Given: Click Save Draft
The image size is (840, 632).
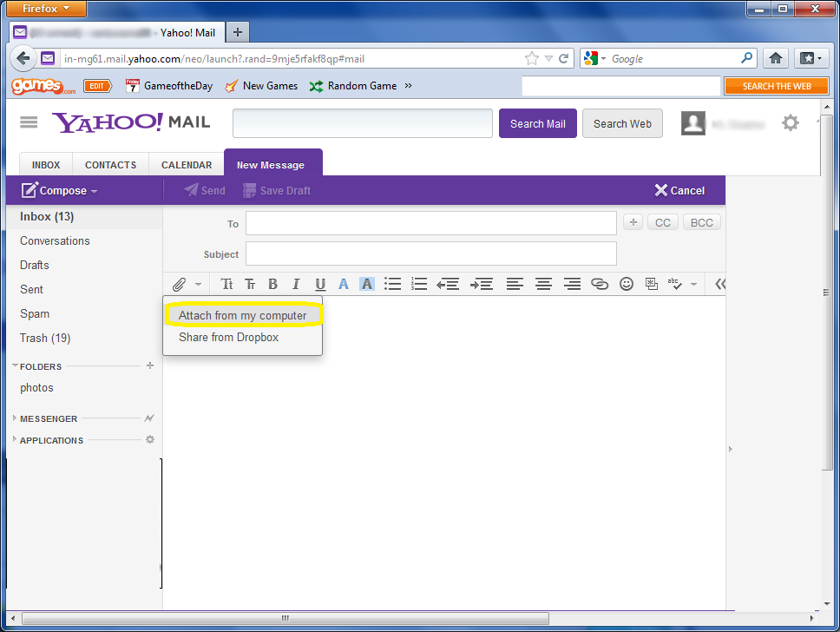Looking at the screenshot, I should (x=277, y=190).
